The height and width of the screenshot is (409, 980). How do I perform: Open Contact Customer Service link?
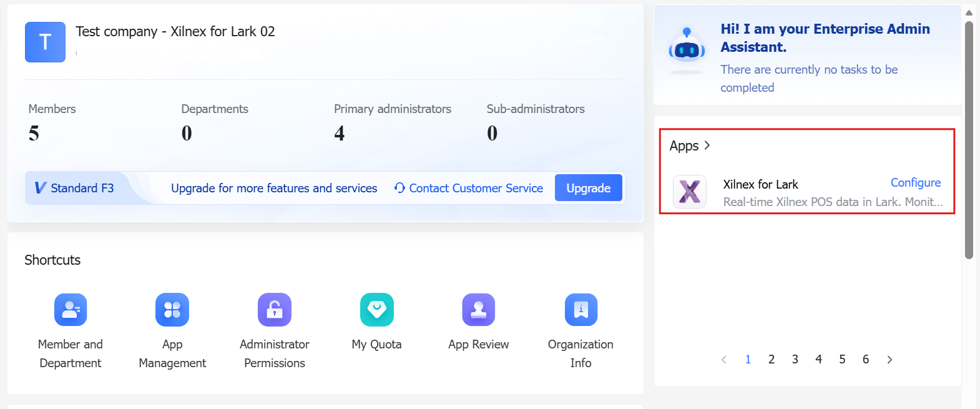click(469, 188)
